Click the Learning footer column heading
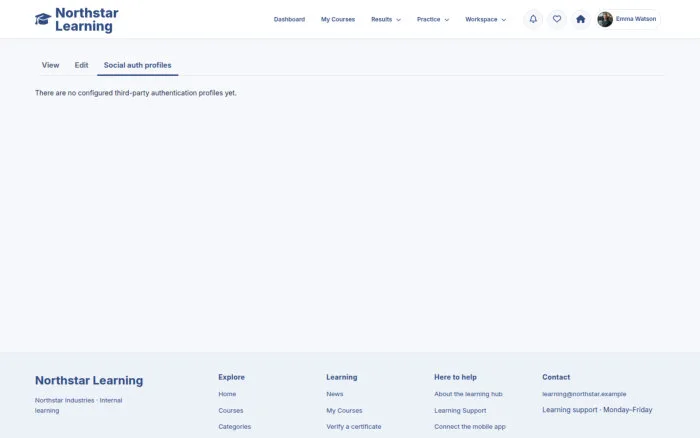 click(x=342, y=377)
